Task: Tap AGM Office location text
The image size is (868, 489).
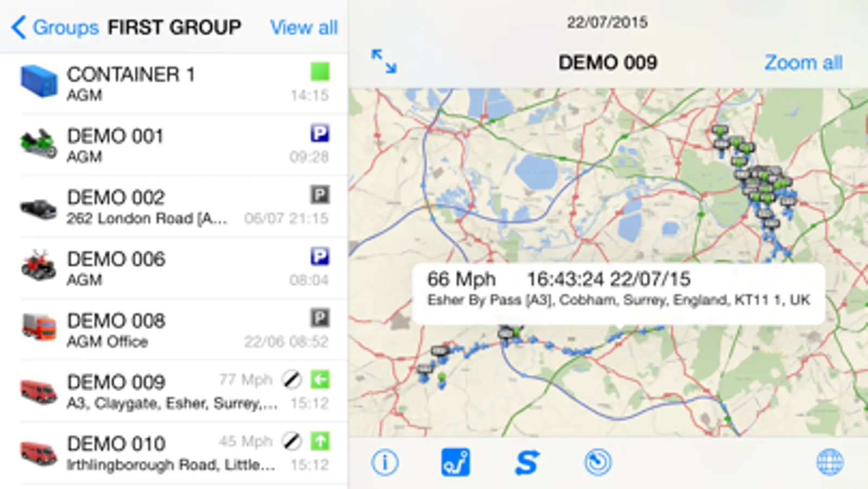Action: click(x=107, y=342)
